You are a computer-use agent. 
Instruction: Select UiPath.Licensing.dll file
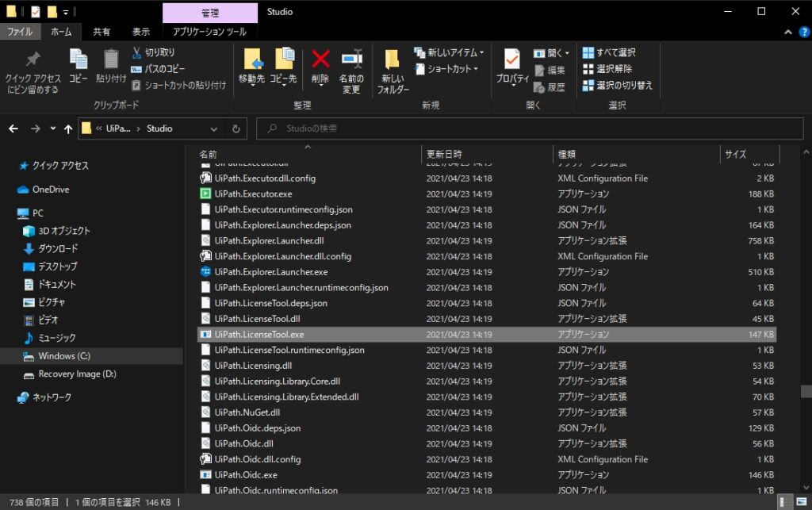tap(253, 366)
